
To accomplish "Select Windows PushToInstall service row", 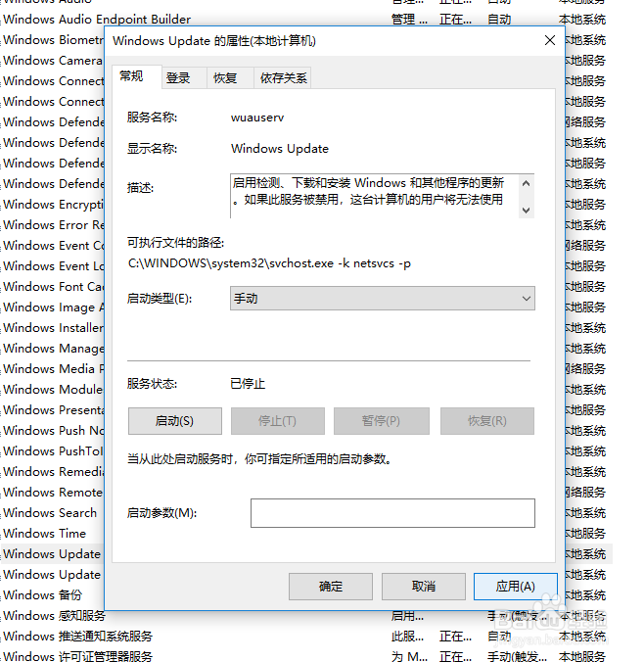I will coord(53,451).
